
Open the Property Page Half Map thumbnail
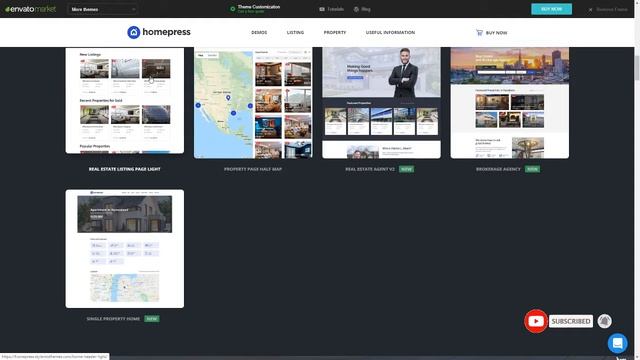coord(253,102)
